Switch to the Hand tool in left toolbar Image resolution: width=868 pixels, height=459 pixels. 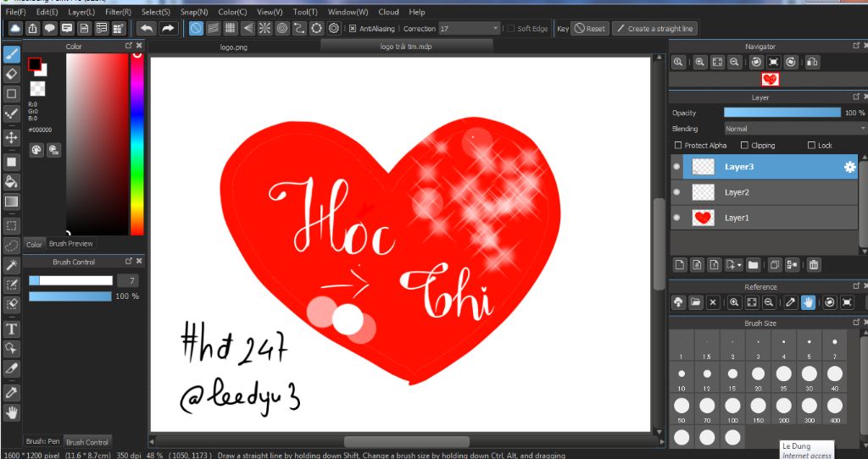pyautogui.click(x=11, y=412)
